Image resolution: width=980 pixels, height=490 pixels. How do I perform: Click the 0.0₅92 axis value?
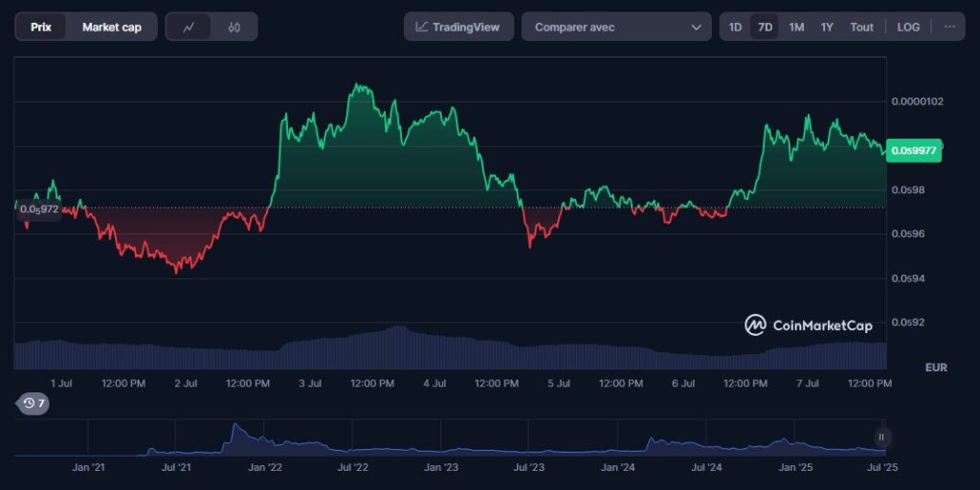click(x=909, y=323)
